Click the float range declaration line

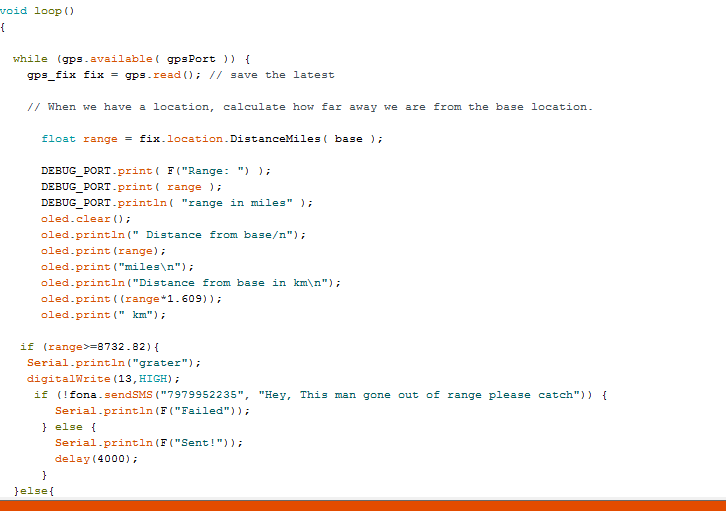pyautogui.click(x=211, y=138)
